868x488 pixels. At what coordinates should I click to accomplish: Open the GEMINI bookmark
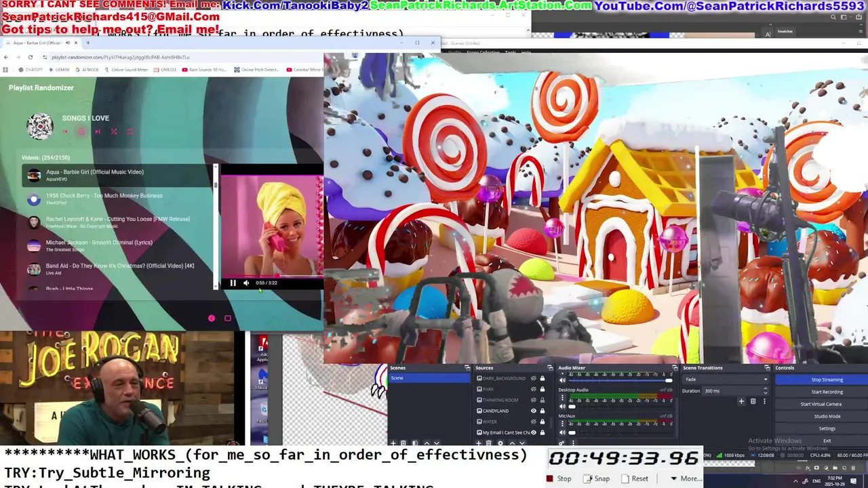pyautogui.click(x=58, y=69)
